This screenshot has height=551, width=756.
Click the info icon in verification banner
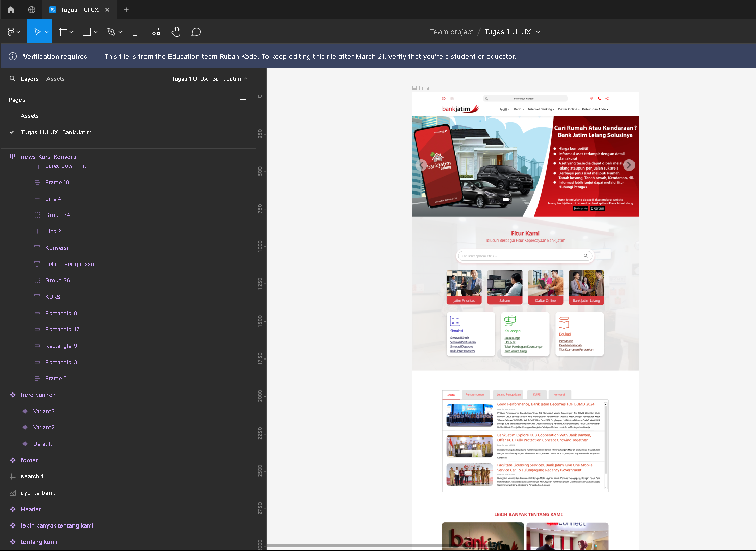pyautogui.click(x=13, y=56)
